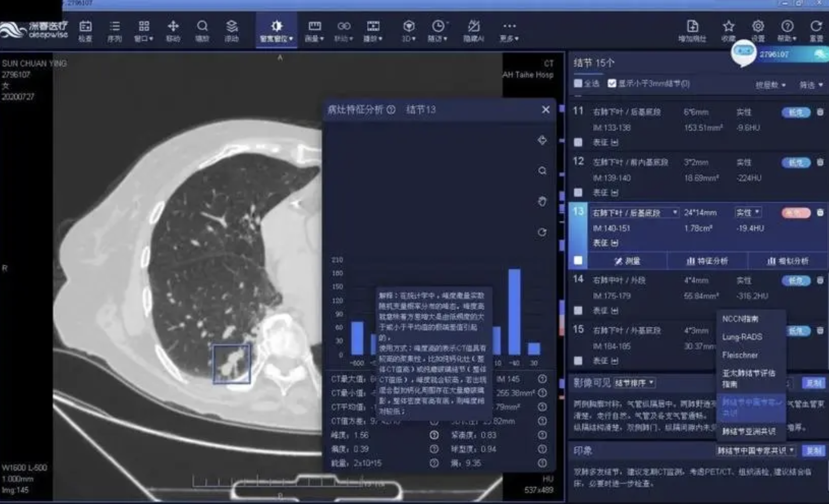This screenshot has width=829, height=504.
Task: Click the 3D cube toolbar icon
Action: point(409,30)
